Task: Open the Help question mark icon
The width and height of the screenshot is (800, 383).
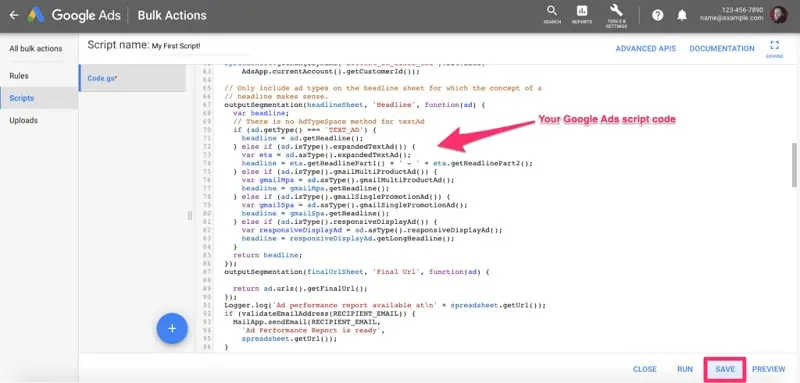Action: (658, 15)
